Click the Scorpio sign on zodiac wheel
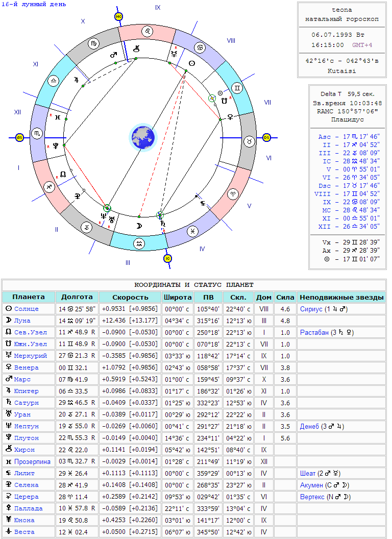Image resolution: width=392 pixels, height=539 pixels. [x=36, y=133]
